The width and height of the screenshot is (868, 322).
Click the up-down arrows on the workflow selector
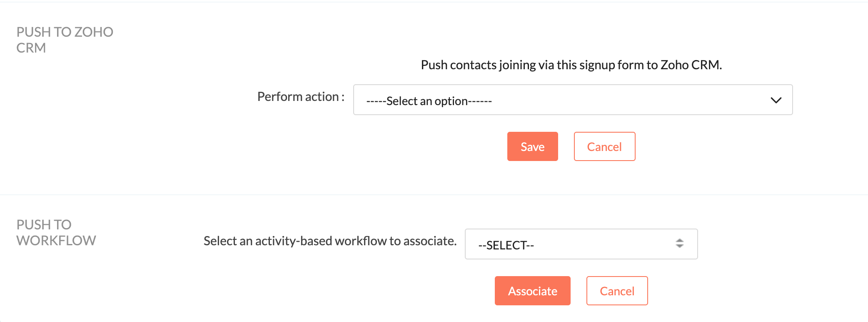click(679, 244)
